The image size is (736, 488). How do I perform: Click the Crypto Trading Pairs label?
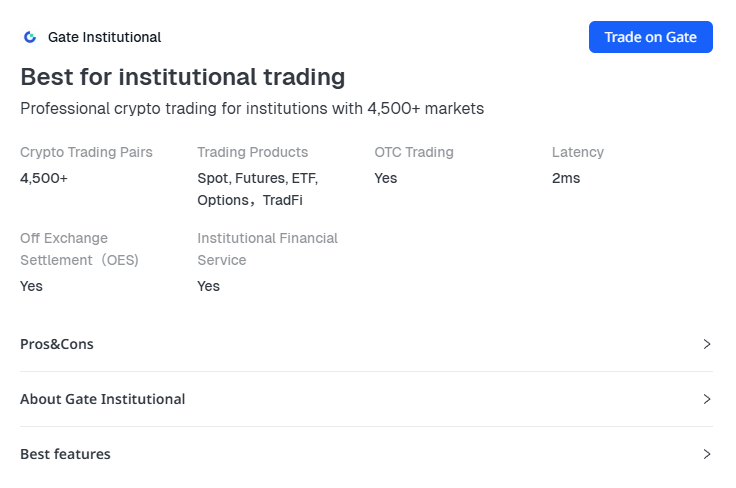(86, 152)
